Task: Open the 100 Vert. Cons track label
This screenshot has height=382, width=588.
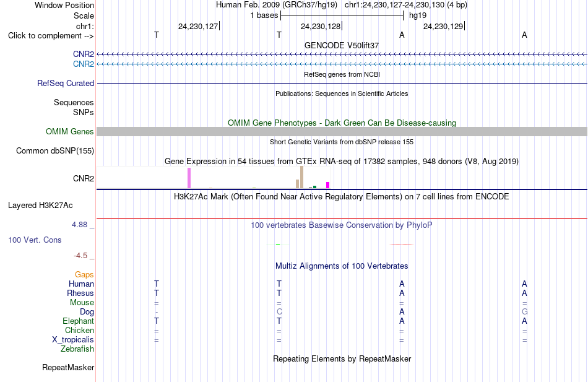Action: tap(35, 240)
